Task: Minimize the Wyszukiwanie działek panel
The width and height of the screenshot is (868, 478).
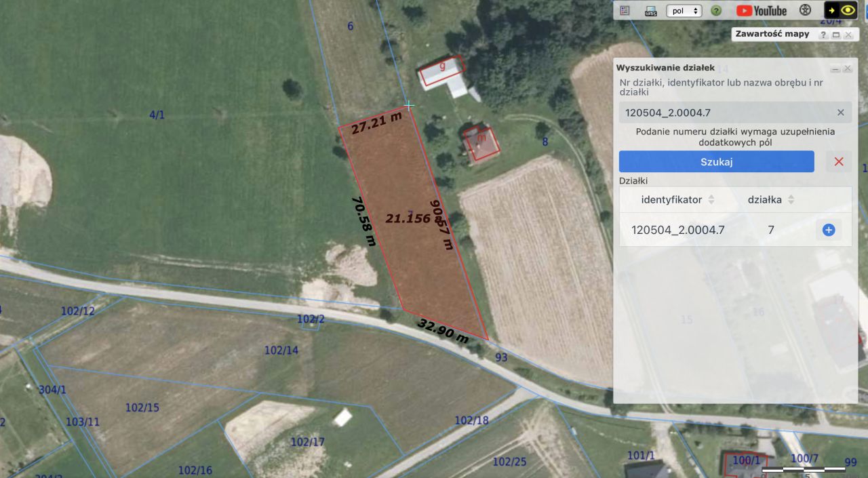Action: click(x=835, y=68)
